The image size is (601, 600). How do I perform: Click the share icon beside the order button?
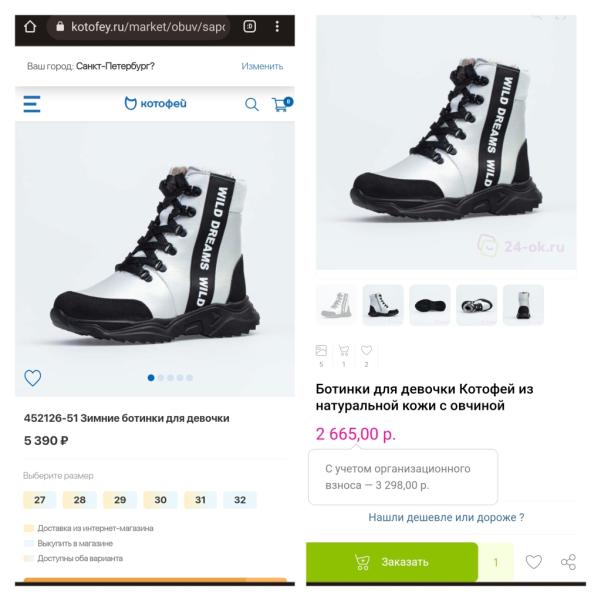(568, 562)
